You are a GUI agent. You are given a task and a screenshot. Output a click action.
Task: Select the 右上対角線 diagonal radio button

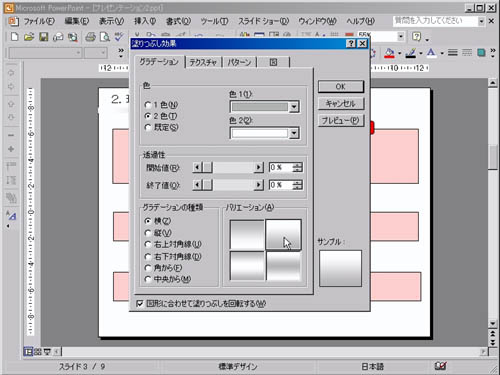click(148, 244)
